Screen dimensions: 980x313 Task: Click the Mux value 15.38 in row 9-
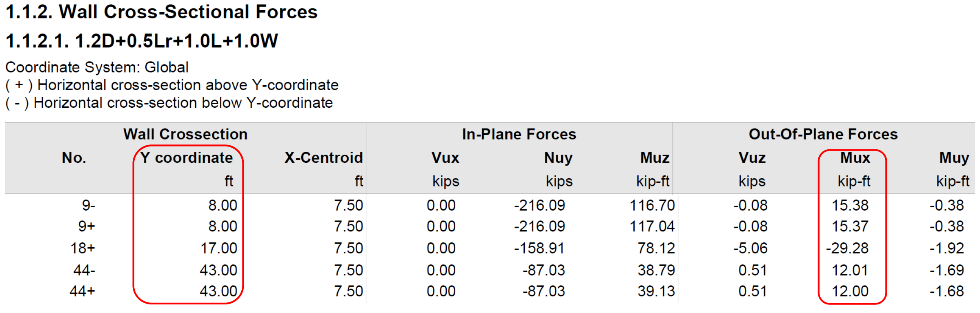click(850, 205)
